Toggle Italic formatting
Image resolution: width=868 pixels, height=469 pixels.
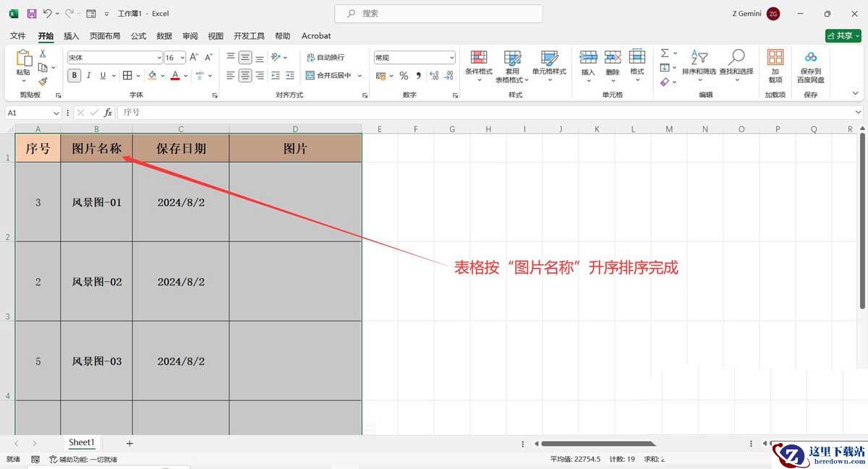(89, 75)
